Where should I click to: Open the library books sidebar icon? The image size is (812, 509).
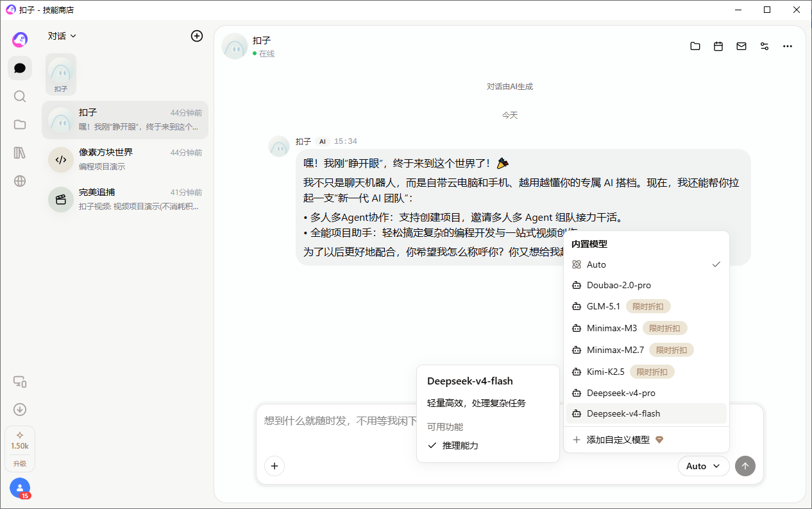click(x=20, y=153)
